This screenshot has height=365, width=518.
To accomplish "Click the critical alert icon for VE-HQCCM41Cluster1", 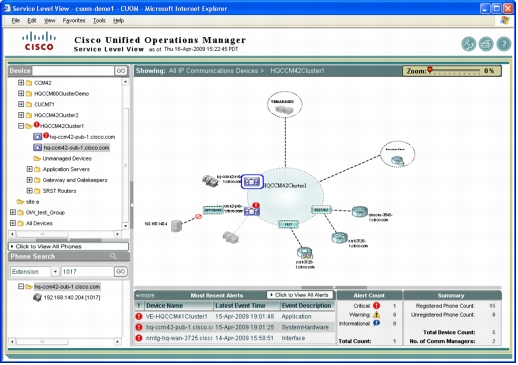I will tap(139, 316).
